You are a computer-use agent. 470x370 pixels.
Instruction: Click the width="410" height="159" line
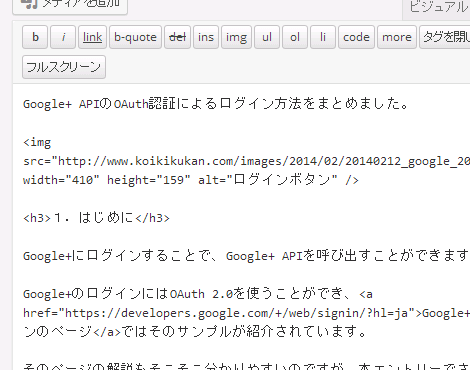(191, 180)
